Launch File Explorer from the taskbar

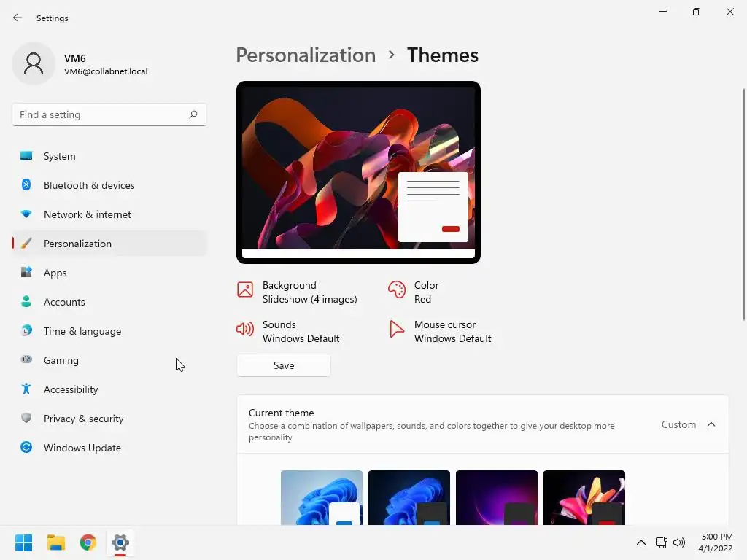tap(56, 542)
